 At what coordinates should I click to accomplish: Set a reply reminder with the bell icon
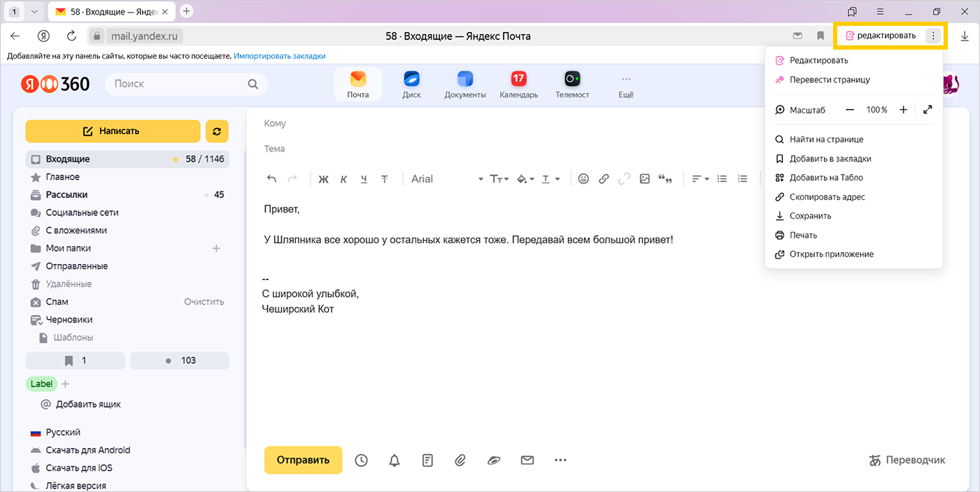pos(395,460)
